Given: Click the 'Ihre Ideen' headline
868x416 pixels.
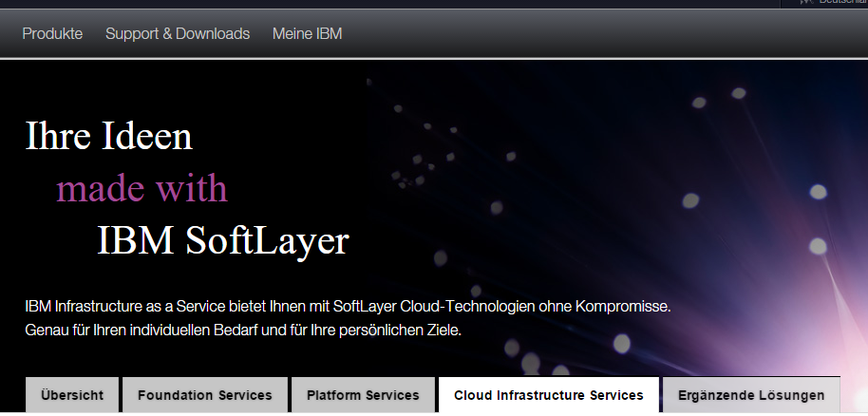Looking at the screenshot, I should coord(109,136).
